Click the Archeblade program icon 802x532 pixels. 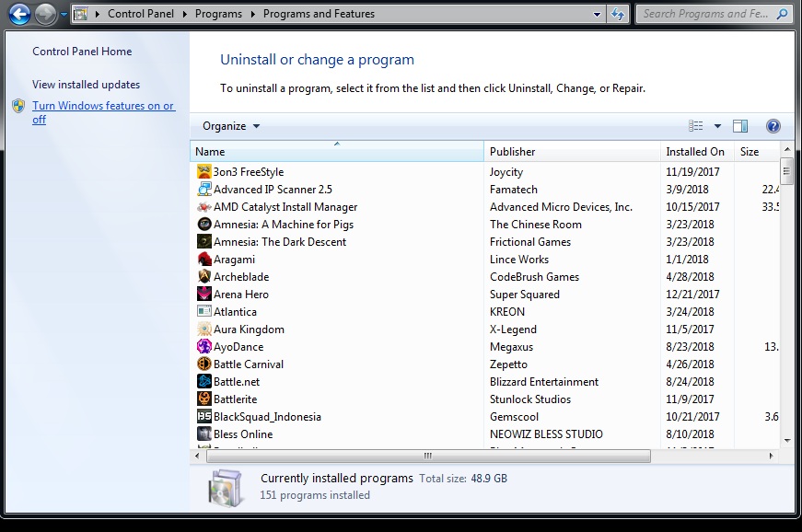point(204,276)
